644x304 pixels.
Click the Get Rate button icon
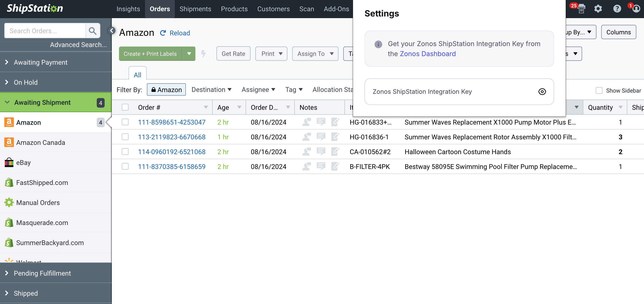(x=233, y=53)
